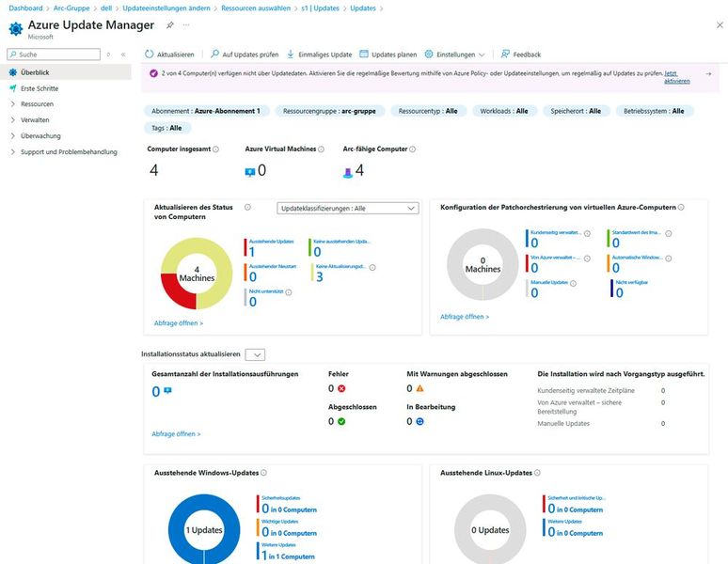Click the In Bearbeitung blue progress icon
This screenshot has height=564, width=728.
419,422
